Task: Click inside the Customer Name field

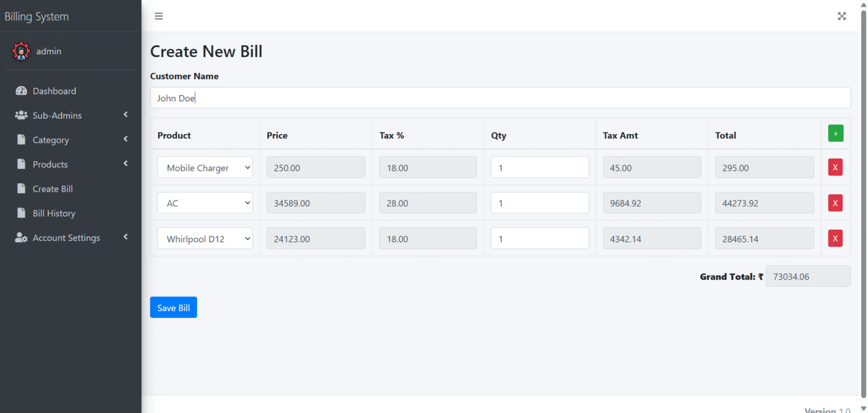Action: tap(500, 97)
